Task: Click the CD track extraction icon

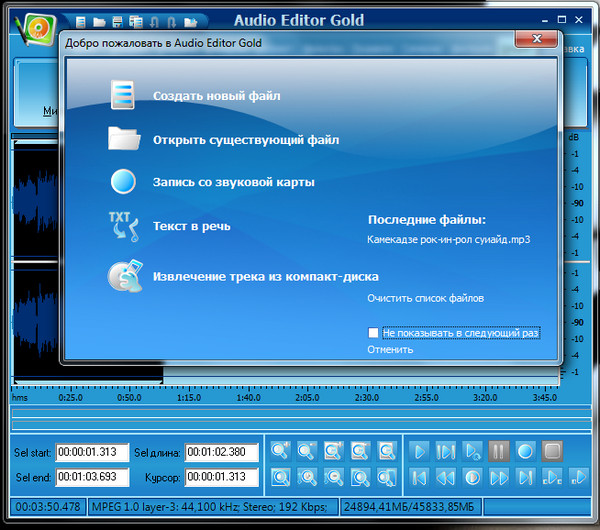Action: [123, 276]
